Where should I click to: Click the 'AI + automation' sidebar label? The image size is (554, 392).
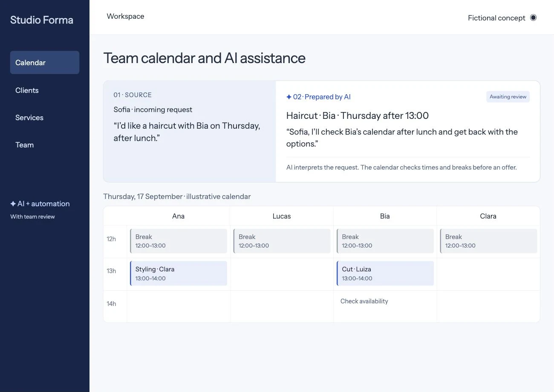pos(43,204)
